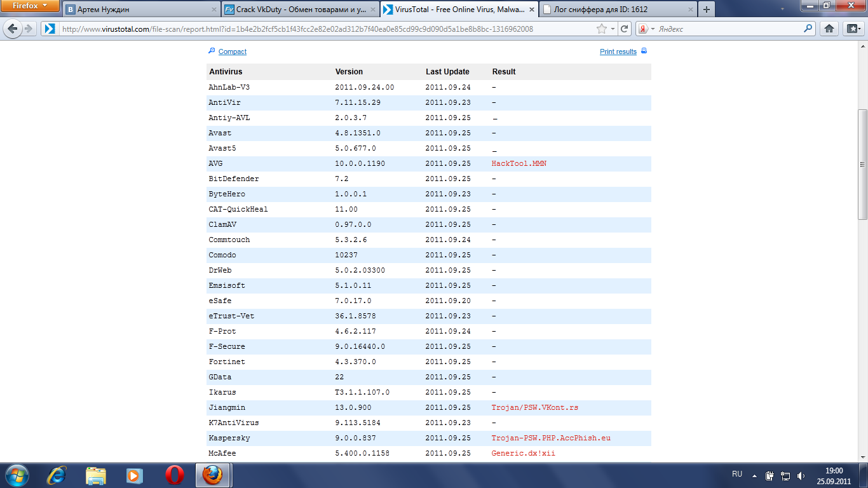Click the printer icon next to Print results
The height and width of the screenshot is (488, 868).
pyautogui.click(x=644, y=51)
